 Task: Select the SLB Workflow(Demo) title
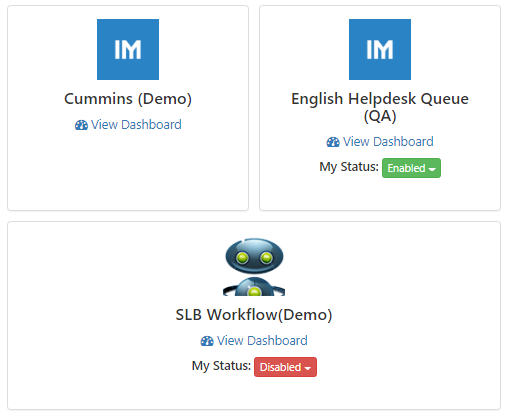[254, 315]
